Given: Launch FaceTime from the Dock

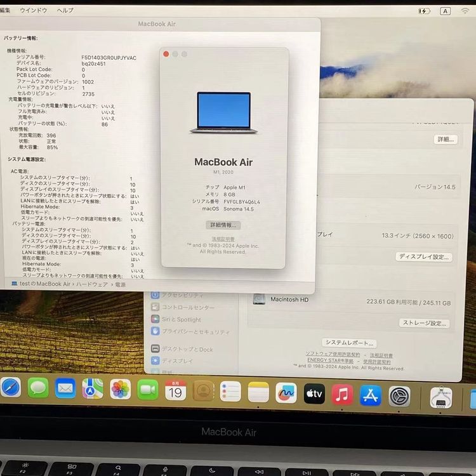Looking at the screenshot, I should (x=148, y=390).
